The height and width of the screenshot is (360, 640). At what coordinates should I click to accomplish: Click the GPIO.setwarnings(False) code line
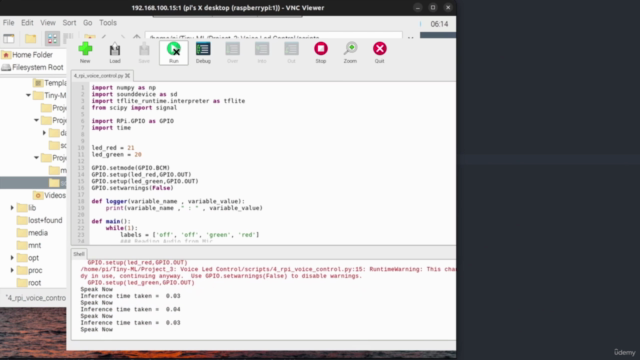pos(132,188)
